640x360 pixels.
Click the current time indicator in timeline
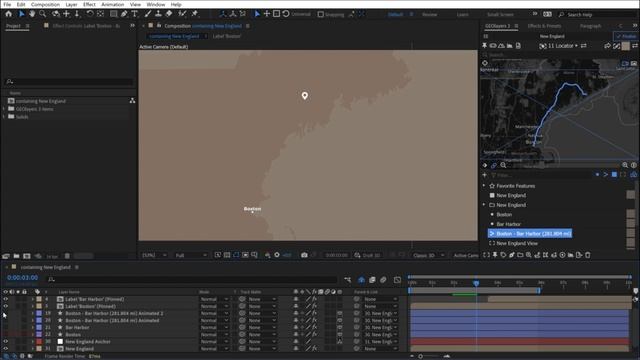476,283
